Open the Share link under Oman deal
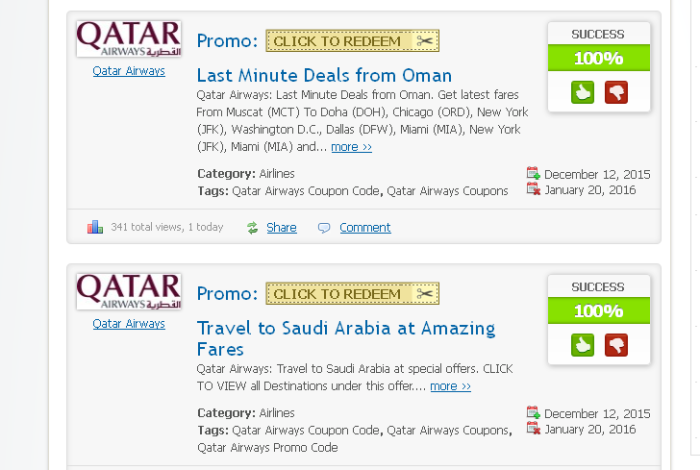 (281, 228)
